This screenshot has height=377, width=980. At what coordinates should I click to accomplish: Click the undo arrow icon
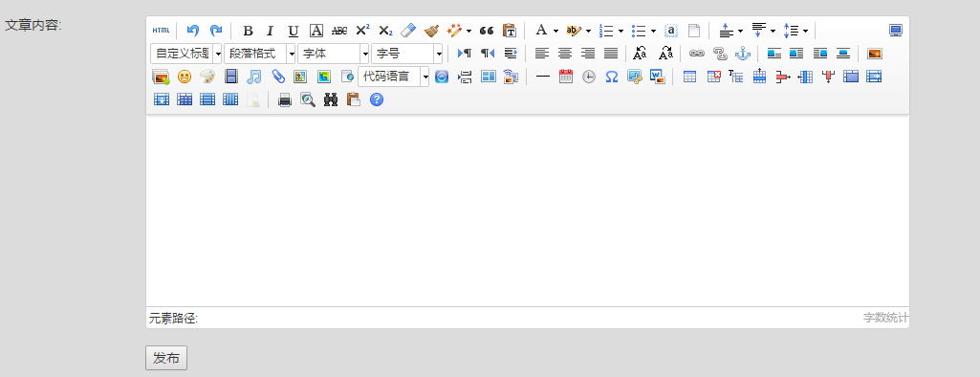tap(192, 31)
